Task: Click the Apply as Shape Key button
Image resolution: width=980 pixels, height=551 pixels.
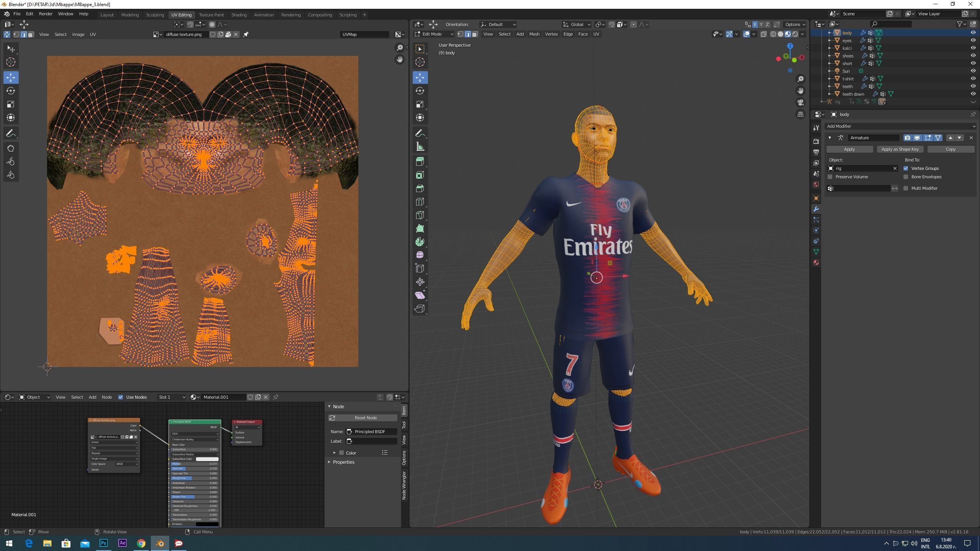Action: tap(900, 149)
